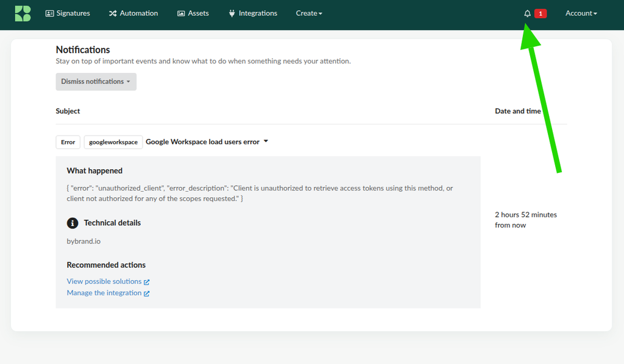Click the notification bell icon
The image size is (624, 364).
(527, 13)
